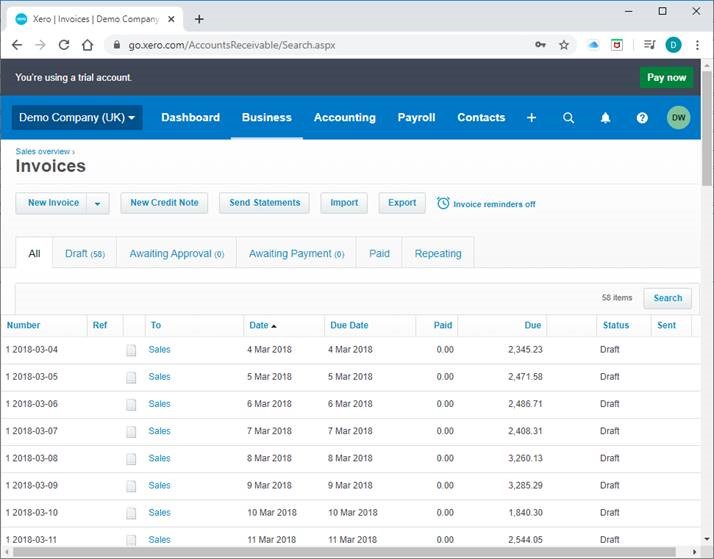Select the All invoices tab

tap(34, 253)
